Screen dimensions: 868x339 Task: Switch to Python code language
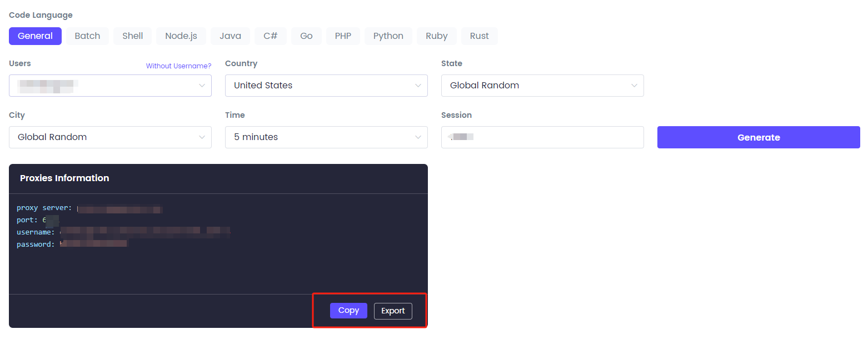[388, 36]
